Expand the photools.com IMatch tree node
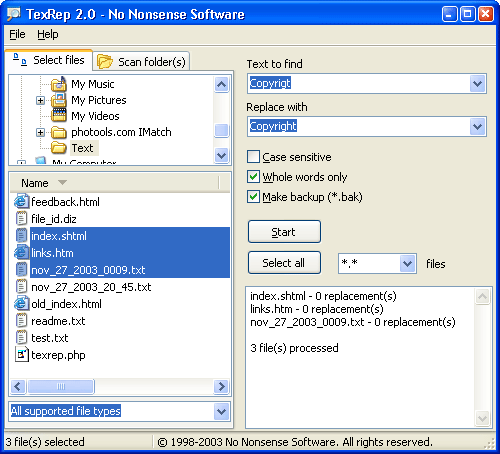 [40, 132]
